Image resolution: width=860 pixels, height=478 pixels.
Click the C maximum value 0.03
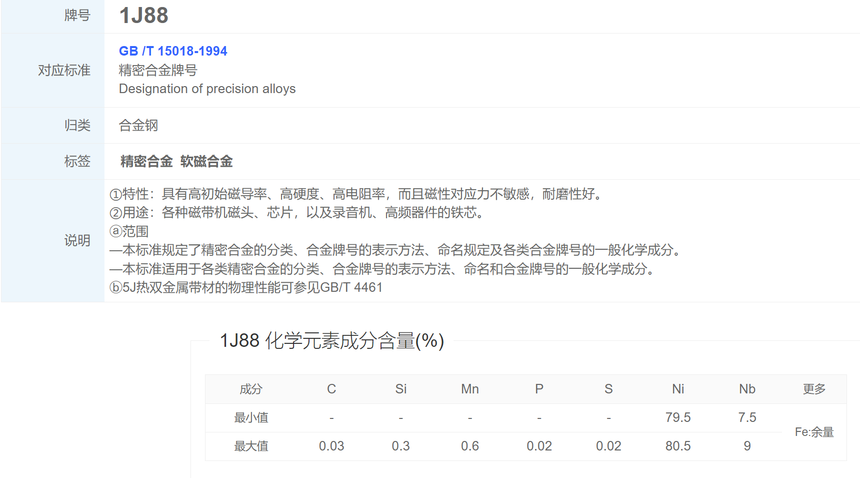[x=331, y=446]
